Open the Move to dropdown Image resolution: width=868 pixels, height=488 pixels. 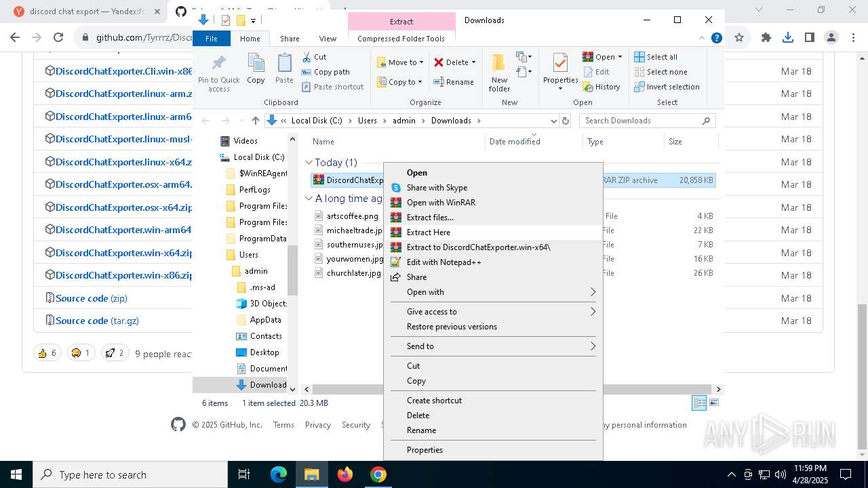coord(400,62)
